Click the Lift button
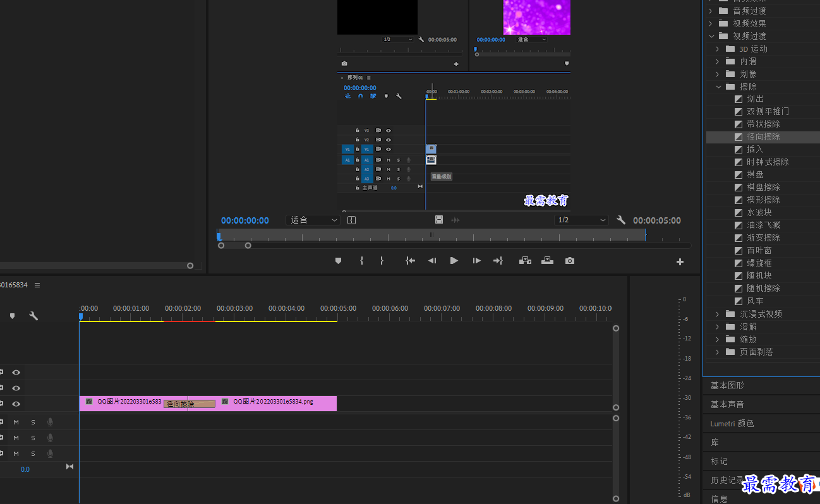The width and height of the screenshot is (820, 504). pyautogui.click(x=525, y=261)
